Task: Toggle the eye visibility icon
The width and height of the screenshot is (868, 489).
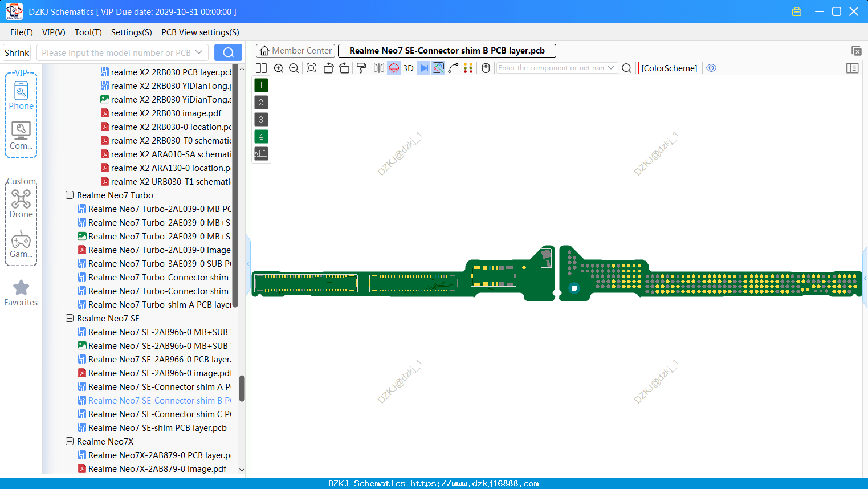Action: point(711,68)
